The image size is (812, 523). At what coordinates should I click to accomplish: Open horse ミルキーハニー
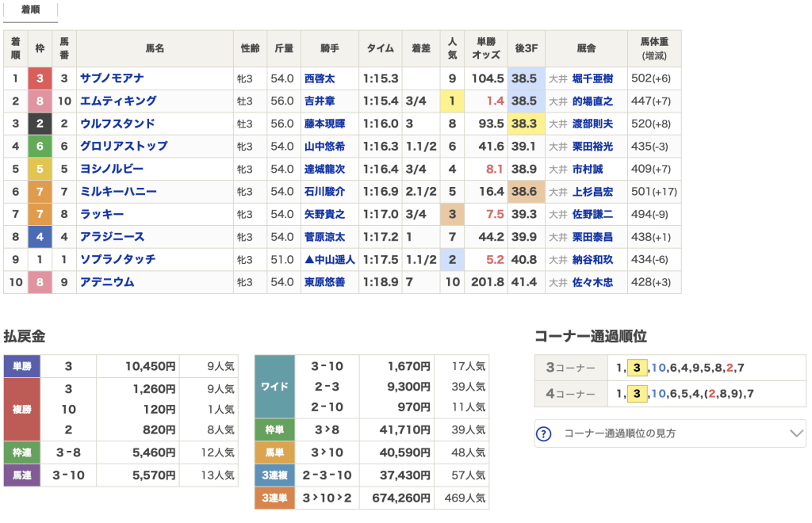click(x=118, y=192)
